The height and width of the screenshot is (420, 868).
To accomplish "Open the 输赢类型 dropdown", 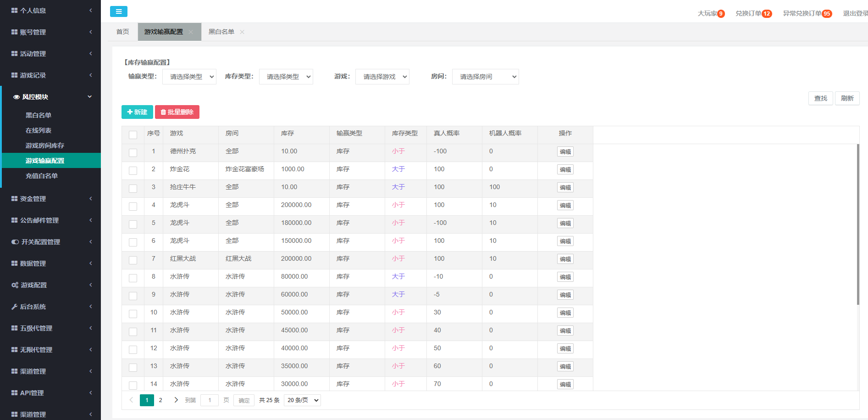I will click(x=189, y=77).
